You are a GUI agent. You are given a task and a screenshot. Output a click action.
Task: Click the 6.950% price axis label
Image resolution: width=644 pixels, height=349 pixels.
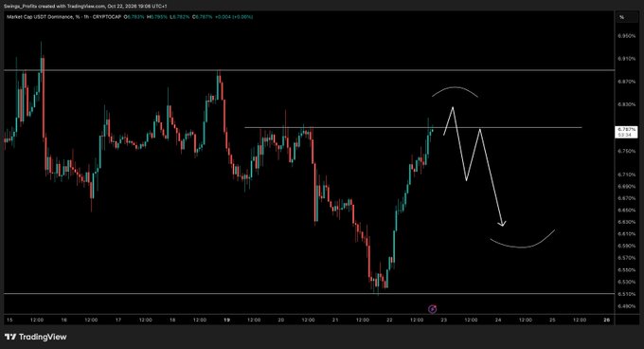[x=626, y=36]
